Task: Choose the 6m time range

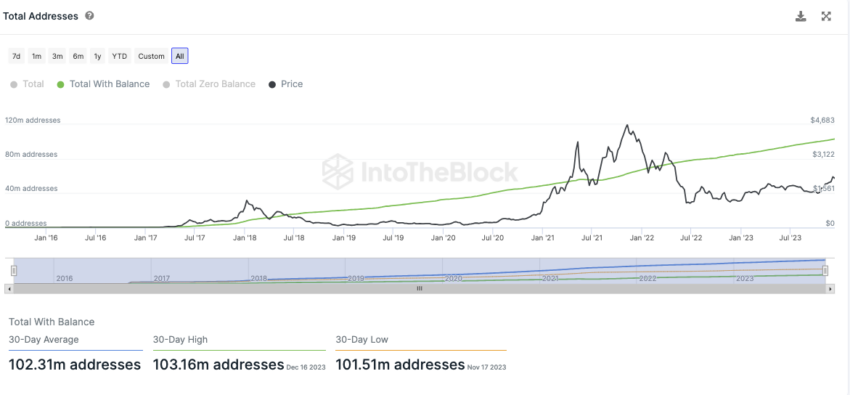Action: pyautogui.click(x=78, y=56)
